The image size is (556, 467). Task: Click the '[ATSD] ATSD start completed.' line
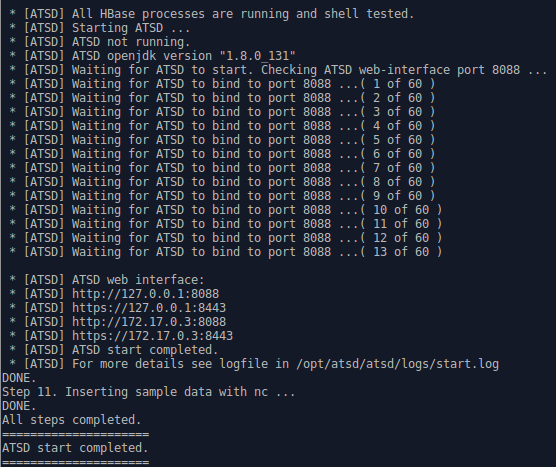[x=113, y=350]
